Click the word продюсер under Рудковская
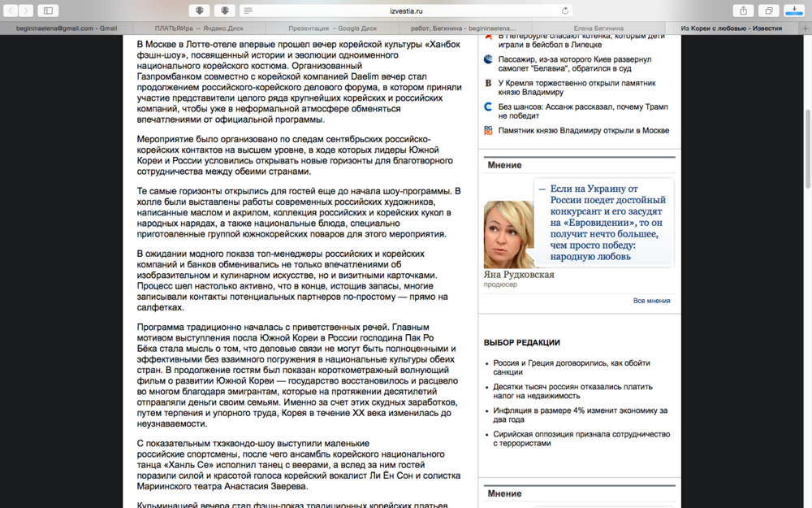The width and height of the screenshot is (812, 508). point(500,284)
